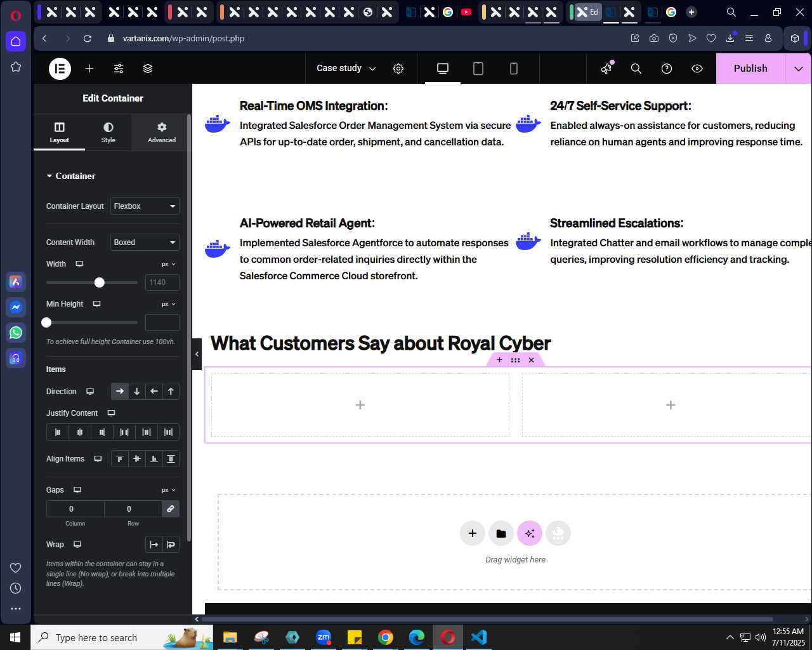Viewport: 812px width, 650px height.
Task: Click the Min Height slider handle
Action: (46, 322)
